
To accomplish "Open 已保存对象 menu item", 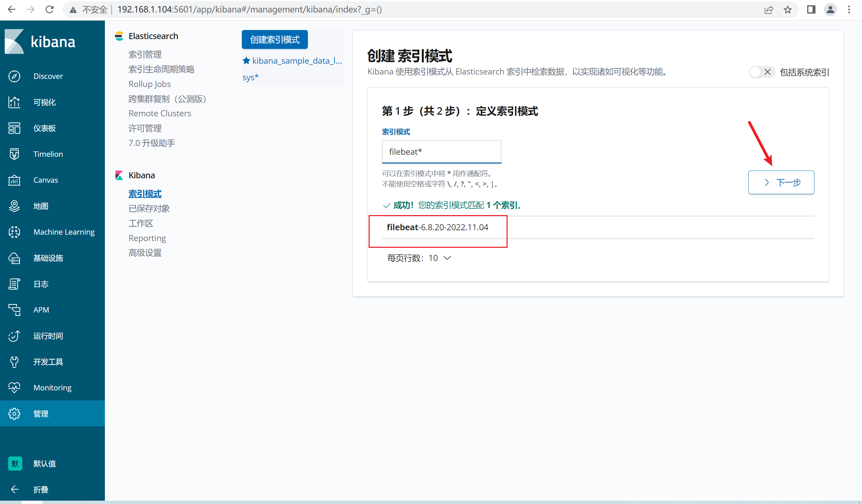I will click(149, 208).
